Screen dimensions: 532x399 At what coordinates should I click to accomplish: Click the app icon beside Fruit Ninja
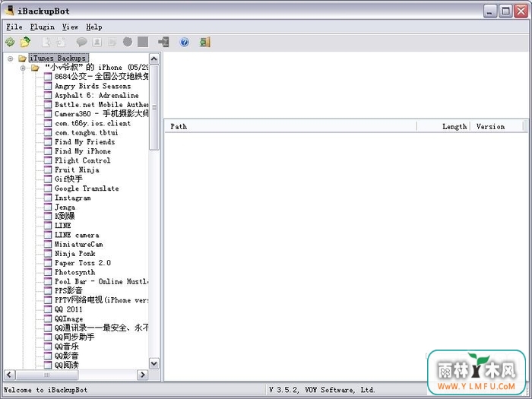point(48,169)
